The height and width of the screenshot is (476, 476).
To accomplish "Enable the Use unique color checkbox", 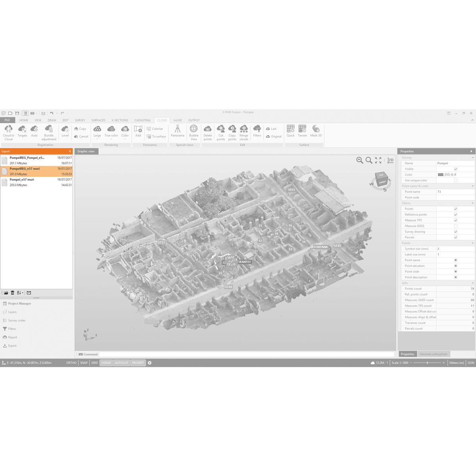I will (x=455, y=180).
